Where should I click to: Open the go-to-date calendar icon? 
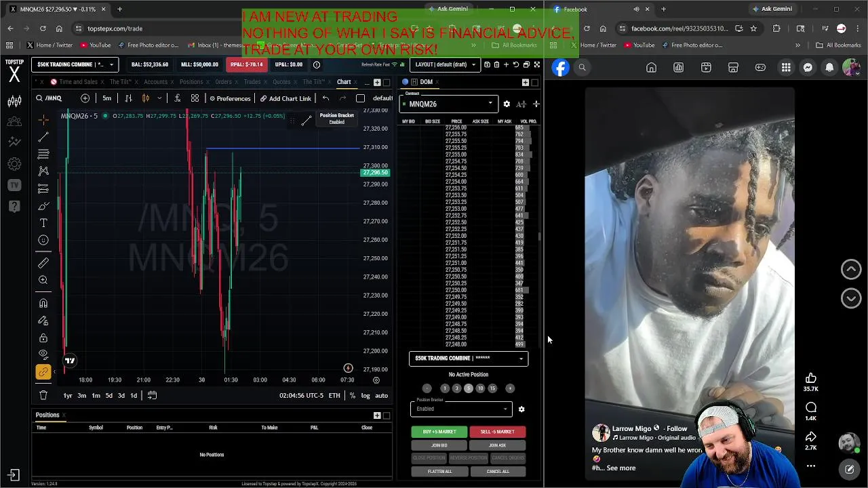(152, 395)
